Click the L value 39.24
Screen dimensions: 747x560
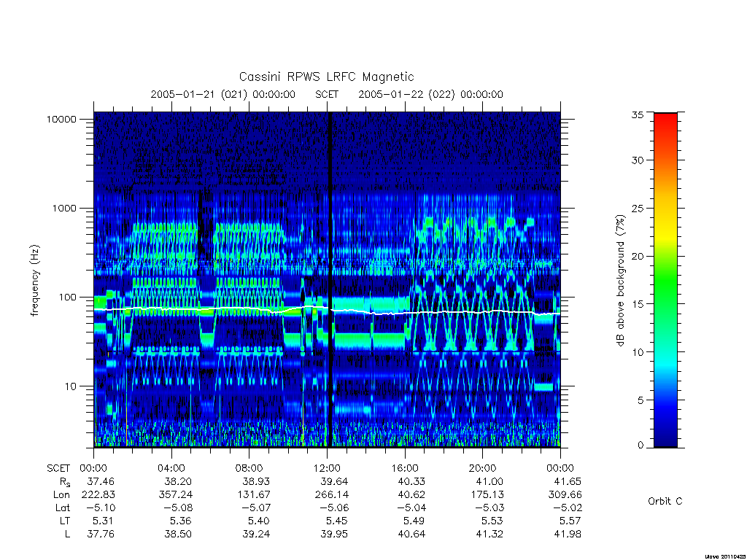tap(256, 534)
